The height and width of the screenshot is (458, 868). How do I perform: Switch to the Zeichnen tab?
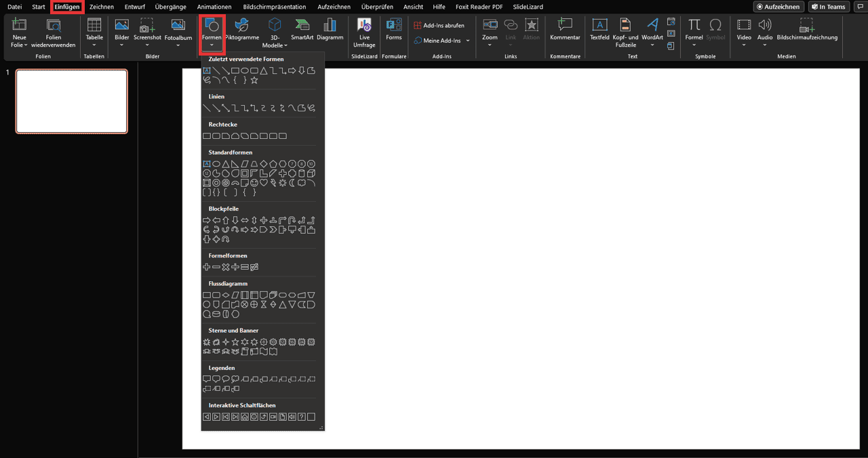pyautogui.click(x=102, y=7)
